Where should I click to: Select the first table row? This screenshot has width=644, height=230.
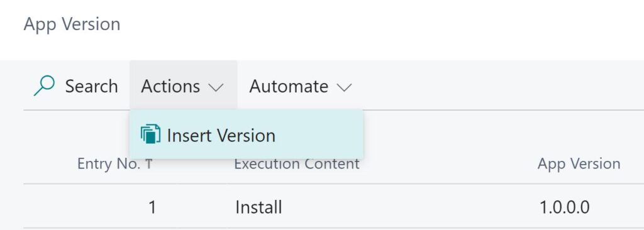coord(333,207)
